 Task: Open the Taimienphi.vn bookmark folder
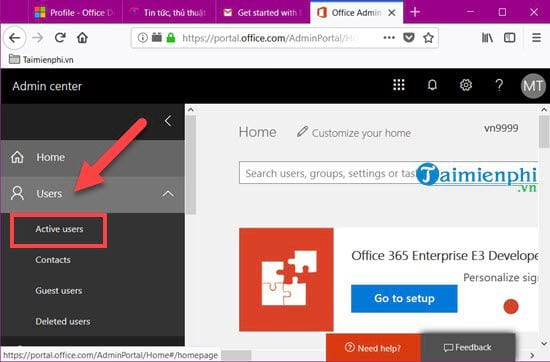click(x=41, y=60)
